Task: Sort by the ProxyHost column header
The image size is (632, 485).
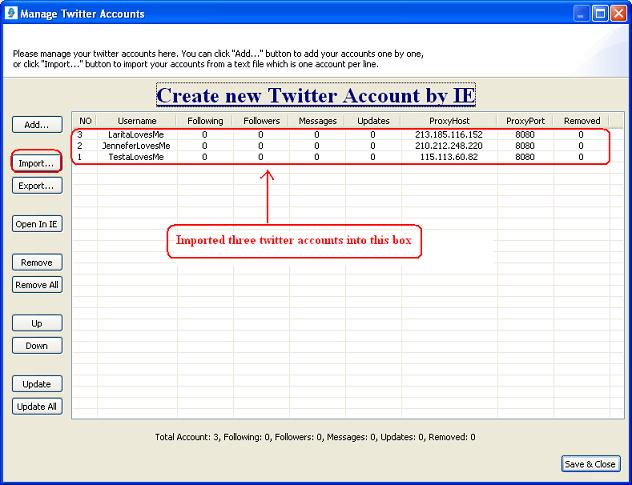Action: point(449,121)
